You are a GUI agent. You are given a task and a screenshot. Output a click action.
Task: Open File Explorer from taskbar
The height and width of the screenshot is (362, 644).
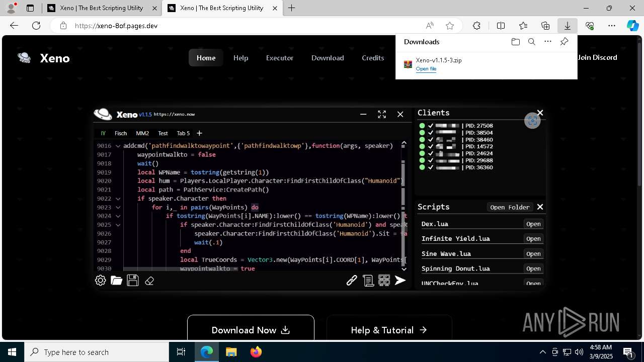pyautogui.click(x=231, y=352)
